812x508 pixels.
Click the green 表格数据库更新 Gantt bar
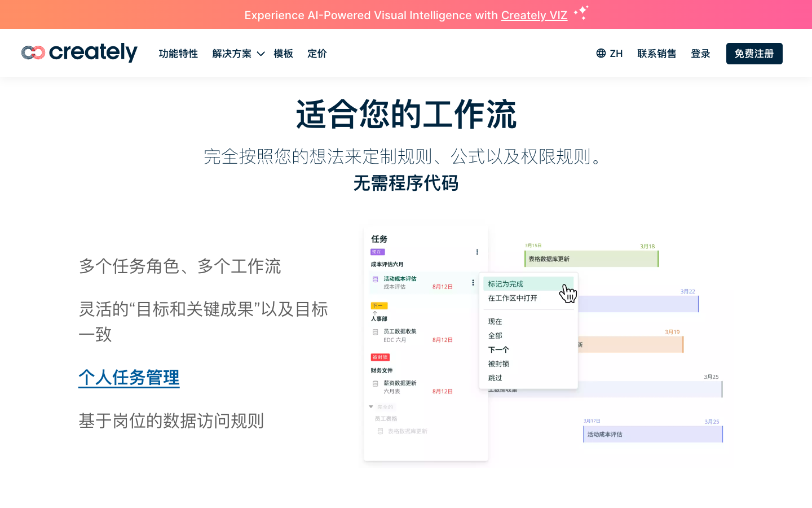[591, 259]
